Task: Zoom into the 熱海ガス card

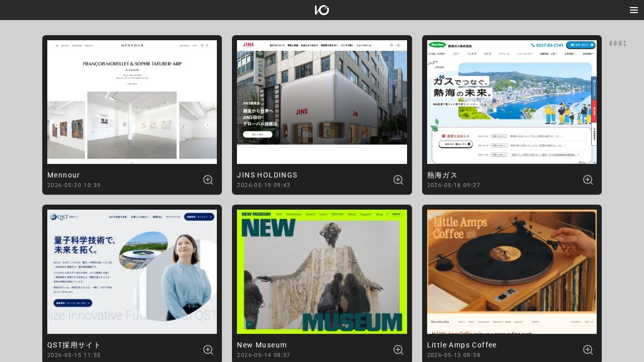Action: tap(588, 180)
